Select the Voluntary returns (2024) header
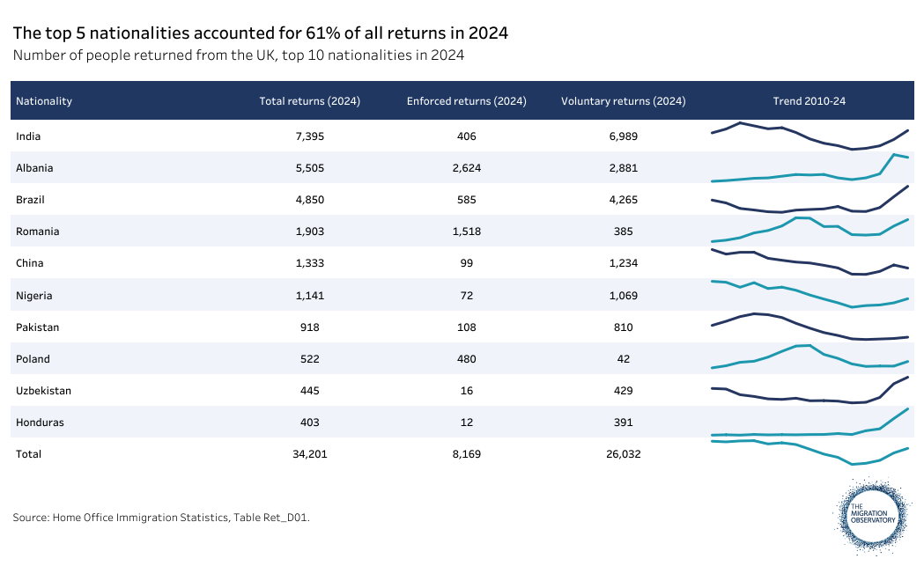Screen dimensions: 924x566 pos(623,101)
